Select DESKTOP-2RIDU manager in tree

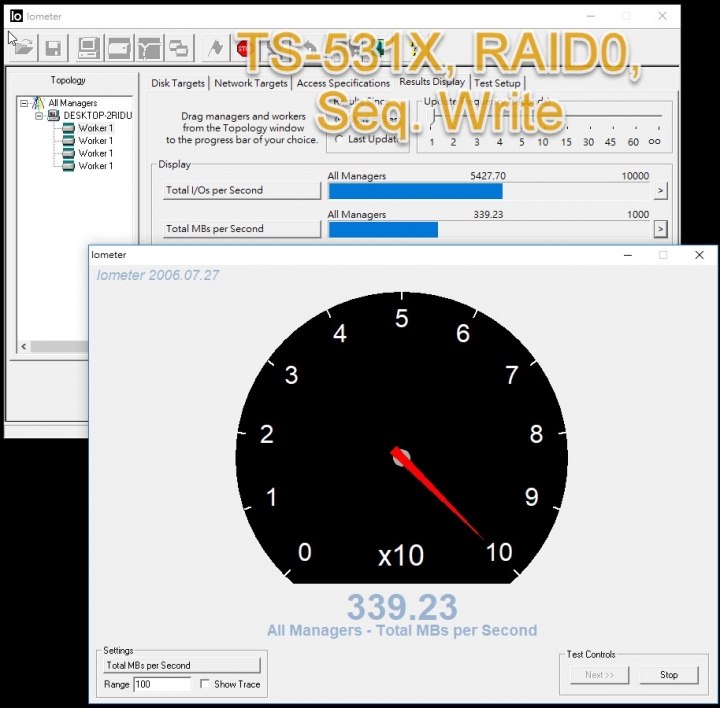97,115
